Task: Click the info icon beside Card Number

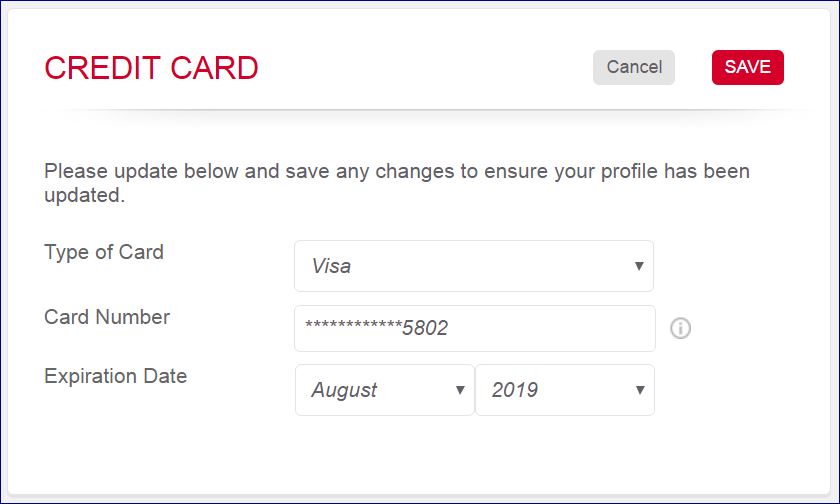Action: coord(681,328)
